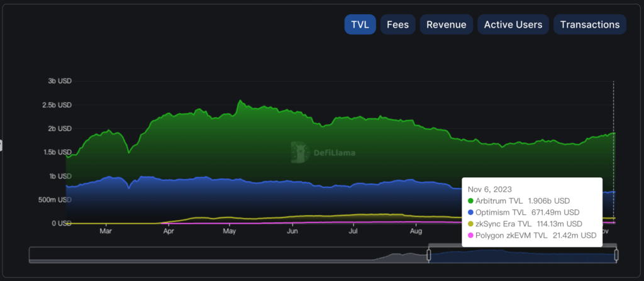644x281 pixels.
Task: Click the Mar x-axis label
Action: pos(106,231)
